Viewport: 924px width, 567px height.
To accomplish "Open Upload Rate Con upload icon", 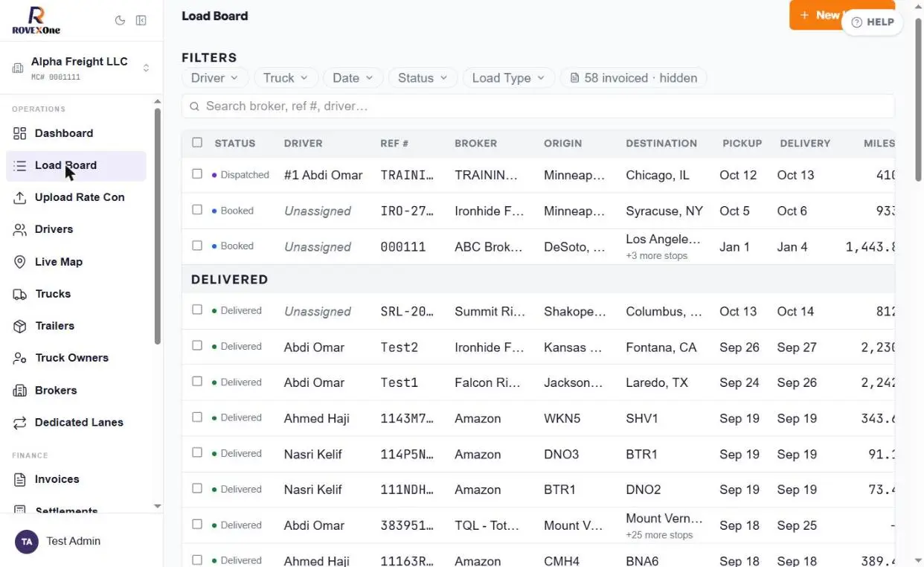I will click(20, 197).
